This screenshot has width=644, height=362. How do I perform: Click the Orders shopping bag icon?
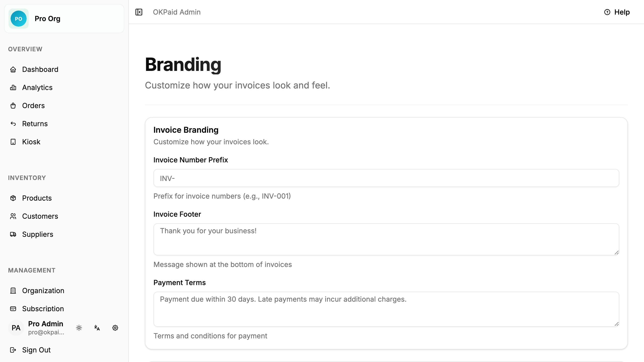coord(13,106)
